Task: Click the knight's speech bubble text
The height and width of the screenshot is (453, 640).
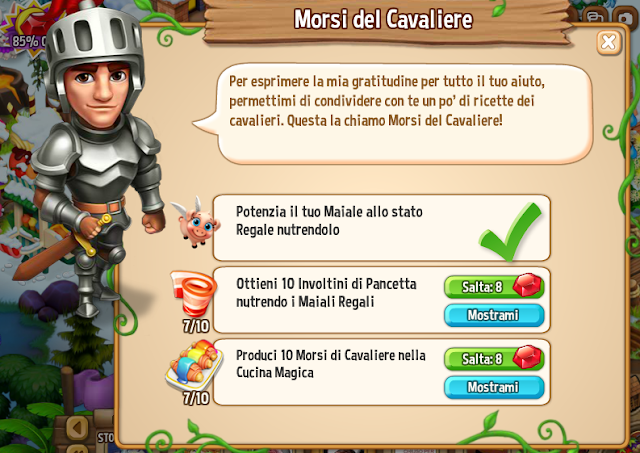Action: (387, 101)
